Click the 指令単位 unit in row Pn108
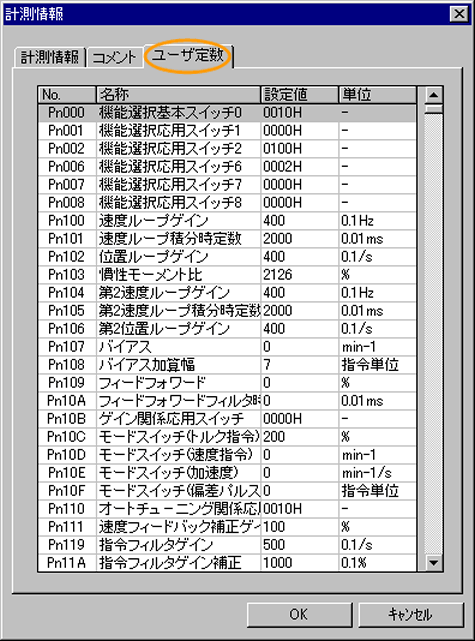Screen dimensions: 475x641 378,365
